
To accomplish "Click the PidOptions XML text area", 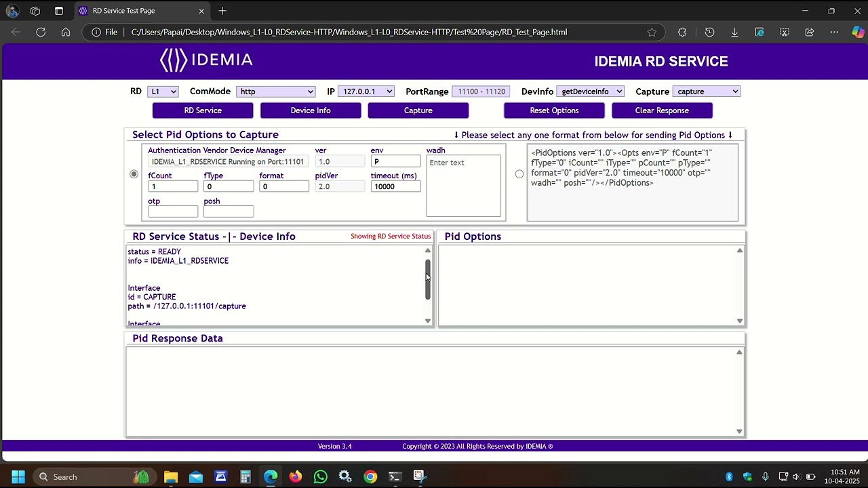I will tap(633, 183).
